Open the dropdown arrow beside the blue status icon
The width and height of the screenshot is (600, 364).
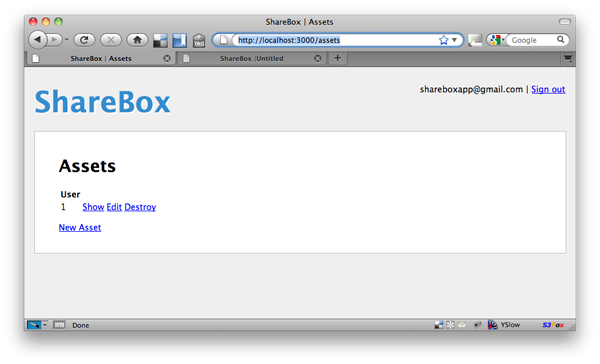[x=45, y=325]
